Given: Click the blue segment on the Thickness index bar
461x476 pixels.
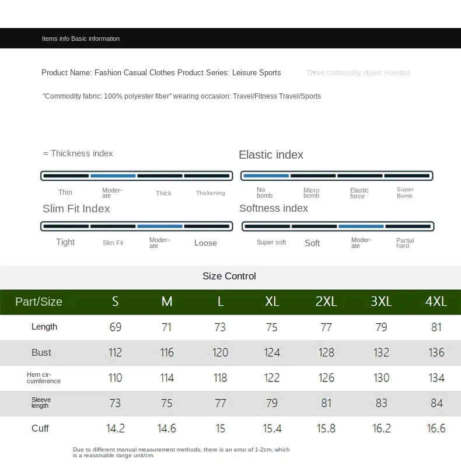Looking at the screenshot, I should click(113, 176).
